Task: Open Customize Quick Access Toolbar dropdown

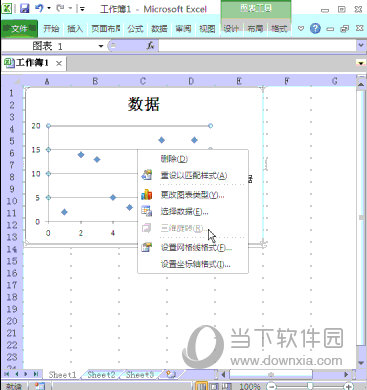Action: (82, 8)
